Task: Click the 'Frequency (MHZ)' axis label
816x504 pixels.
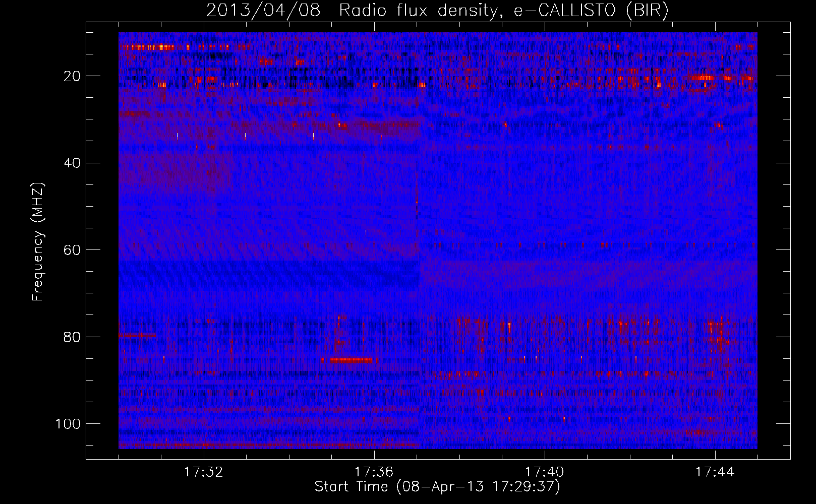Action: coord(38,242)
